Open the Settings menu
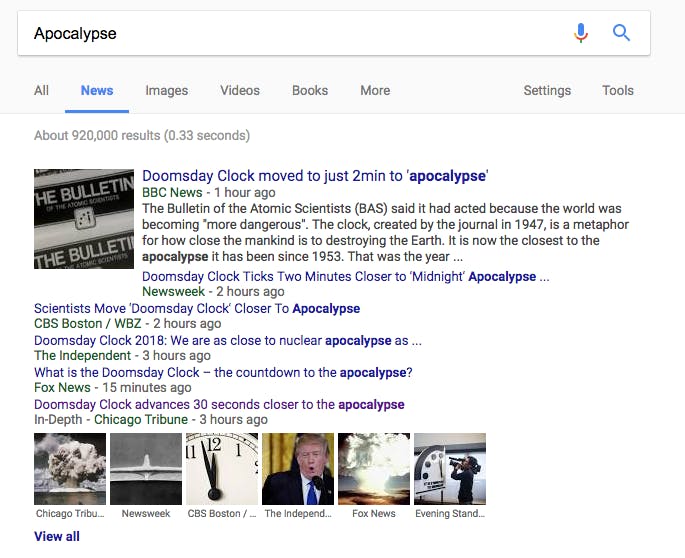This screenshot has height=558, width=685. click(547, 90)
